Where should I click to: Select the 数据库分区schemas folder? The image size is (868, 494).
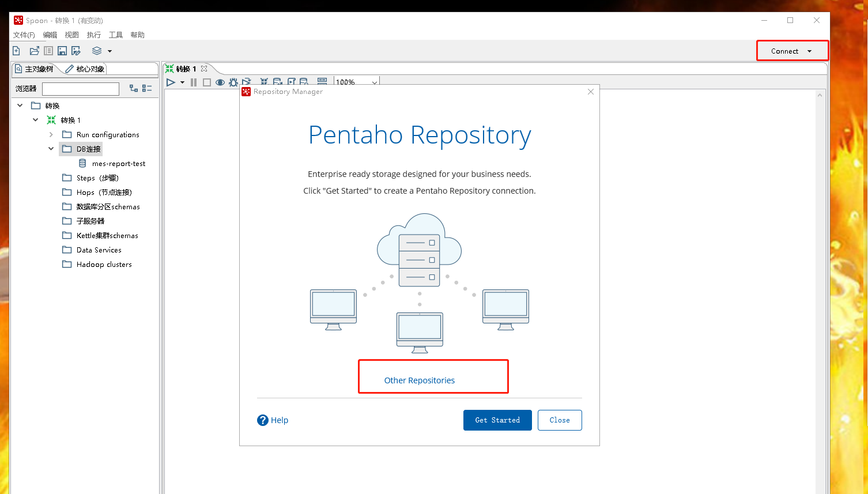pyautogui.click(x=108, y=207)
